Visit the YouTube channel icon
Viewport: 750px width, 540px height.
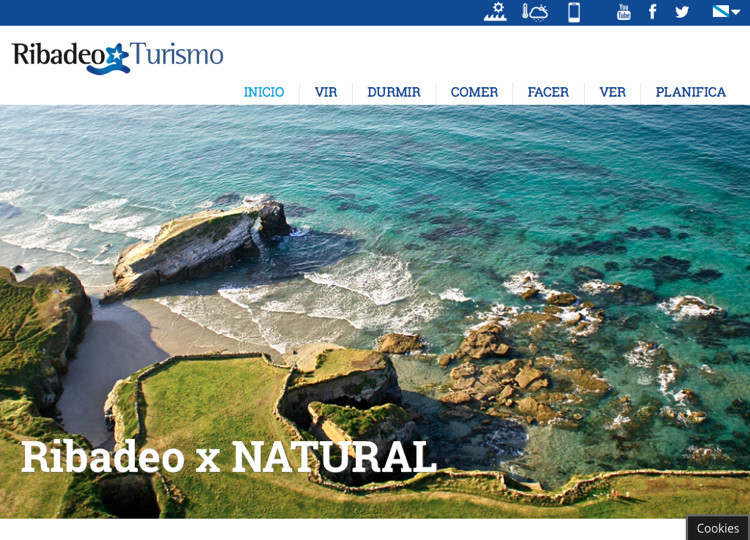pyautogui.click(x=624, y=11)
